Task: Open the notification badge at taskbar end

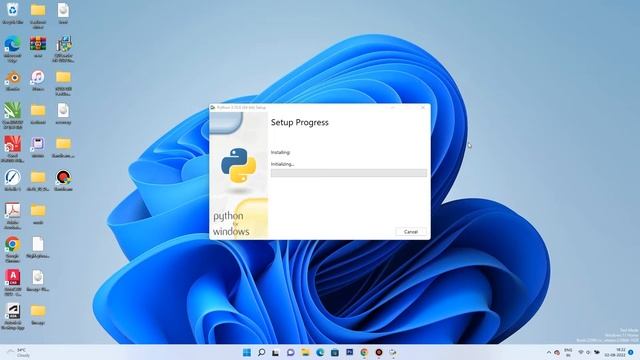Action: pos(631,352)
